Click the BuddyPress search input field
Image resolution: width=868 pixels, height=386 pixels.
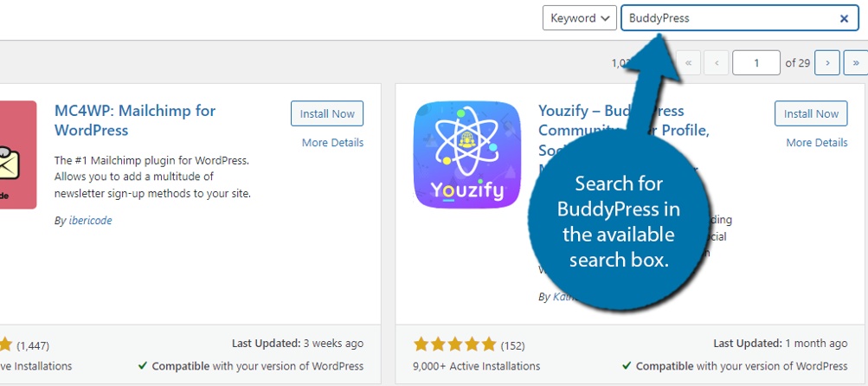(740, 17)
